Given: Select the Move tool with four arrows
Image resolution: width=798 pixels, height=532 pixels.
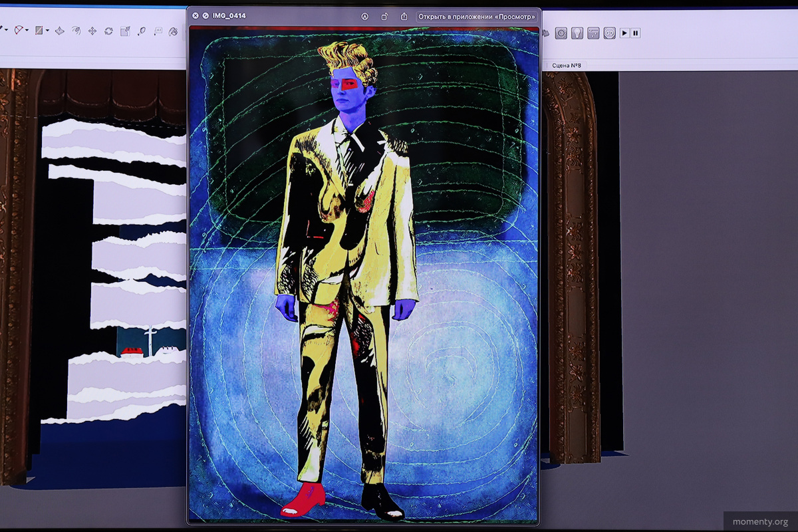Looking at the screenshot, I should click(x=92, y=31).
